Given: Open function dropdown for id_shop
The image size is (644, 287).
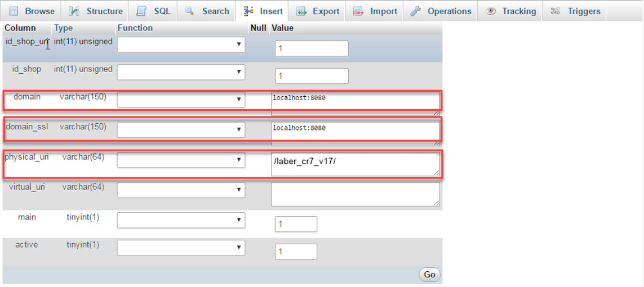Looking at the screenshot, I should point(181,72).
